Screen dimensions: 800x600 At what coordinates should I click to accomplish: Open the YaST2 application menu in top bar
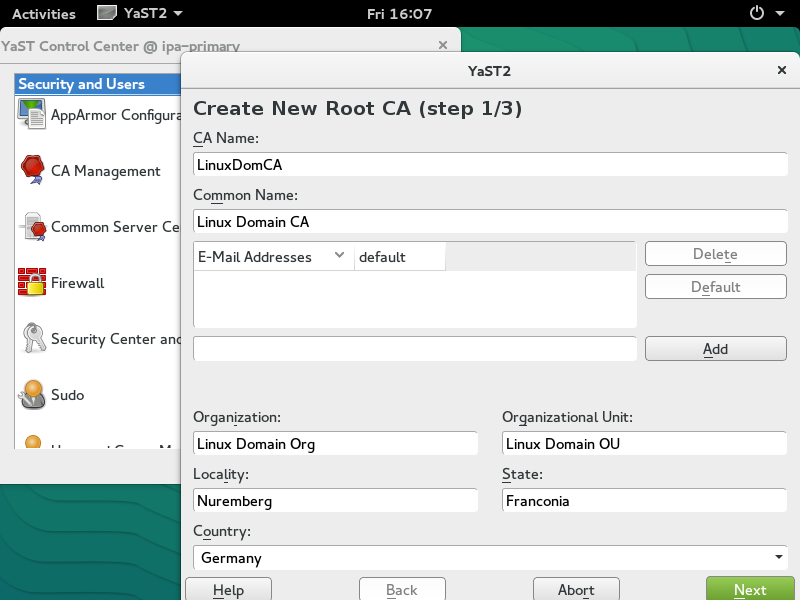click(x=140, y=14)
